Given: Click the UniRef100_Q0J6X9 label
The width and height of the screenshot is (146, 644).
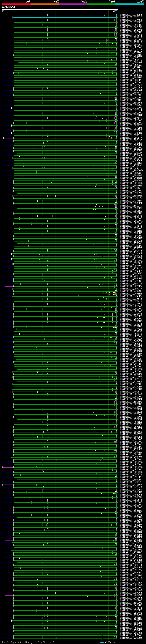Looking at the screenshot, I should [131, 75].
